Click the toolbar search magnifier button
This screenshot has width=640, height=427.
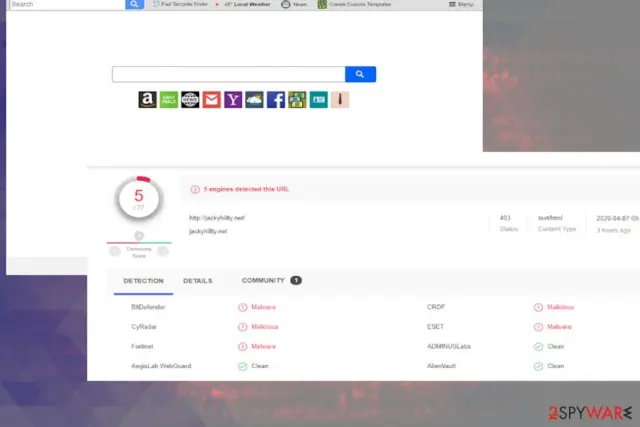(134, 4)
